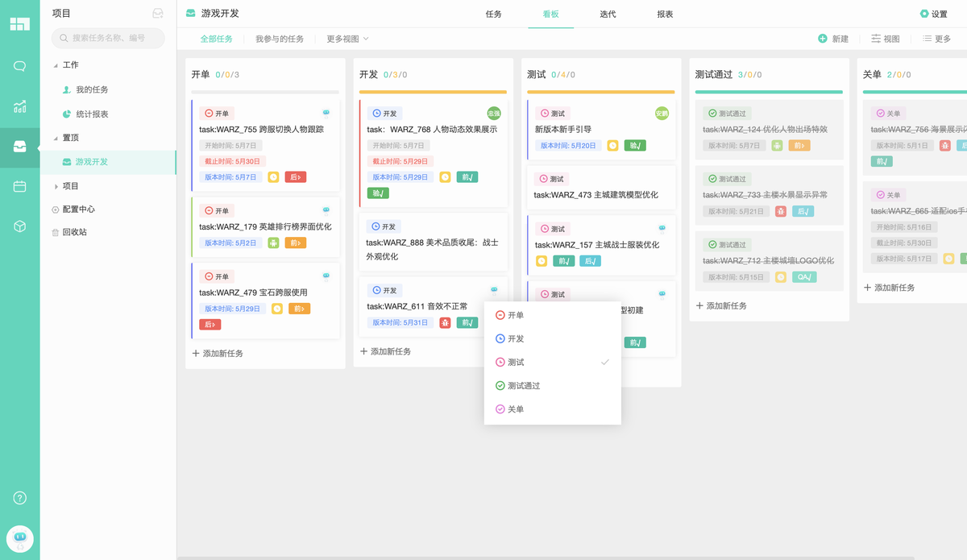Switch to the 迭代 tab
Image resolution: width=967 pixels, height=560 pixels.
coord(608,15)
